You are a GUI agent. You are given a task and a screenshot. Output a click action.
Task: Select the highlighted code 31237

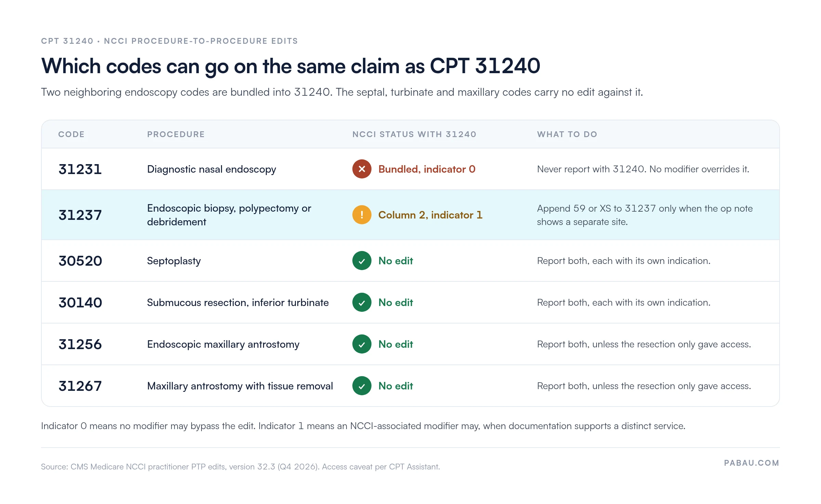click(80, 215)
